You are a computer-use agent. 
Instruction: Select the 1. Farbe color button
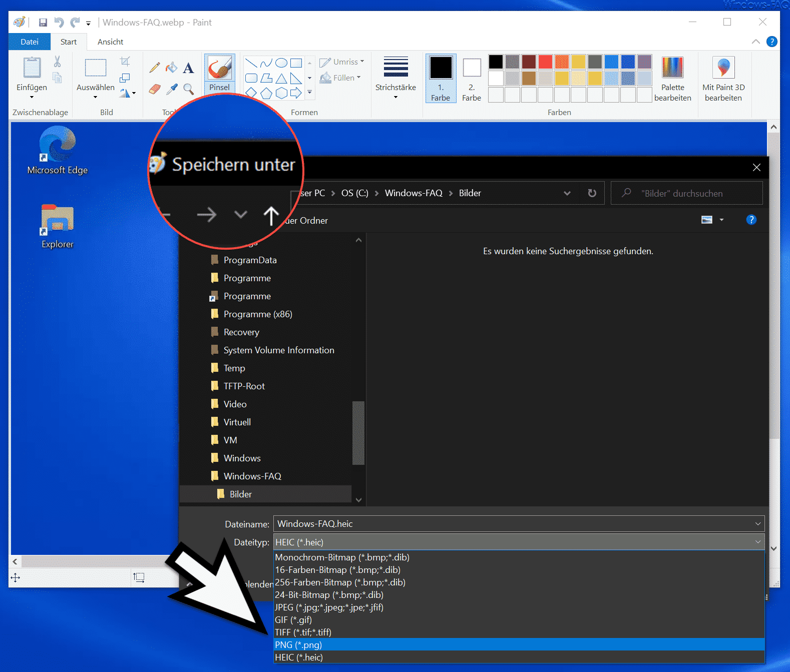(441, 79)
